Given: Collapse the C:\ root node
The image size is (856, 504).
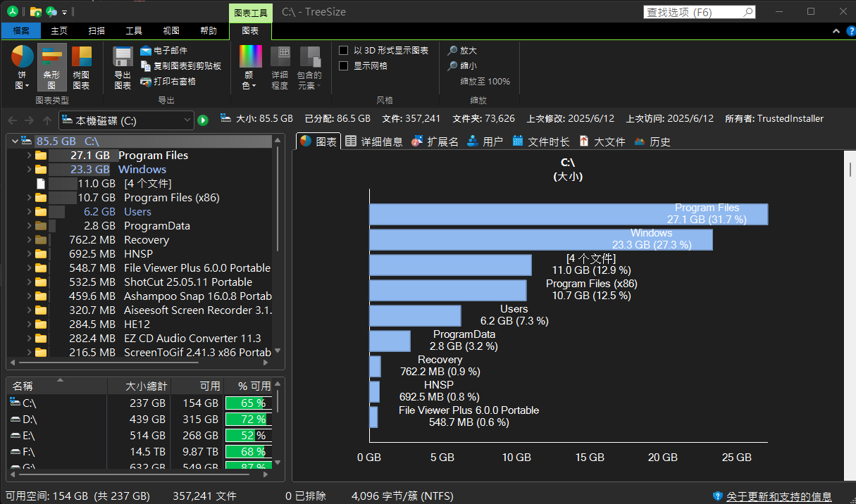Looking at the screenshot, I should point(15,141).
